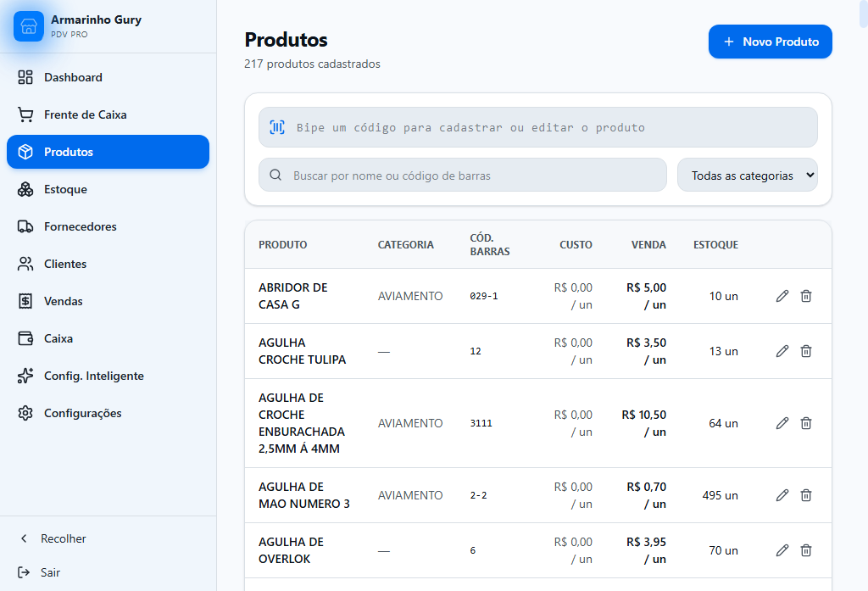Go to Frente de Caixa

pos(108,114)
